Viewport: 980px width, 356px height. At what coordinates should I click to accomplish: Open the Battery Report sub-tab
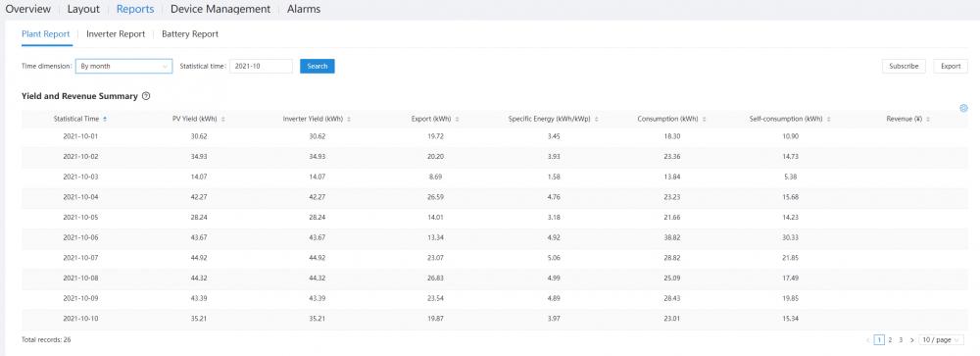[190, 34]
